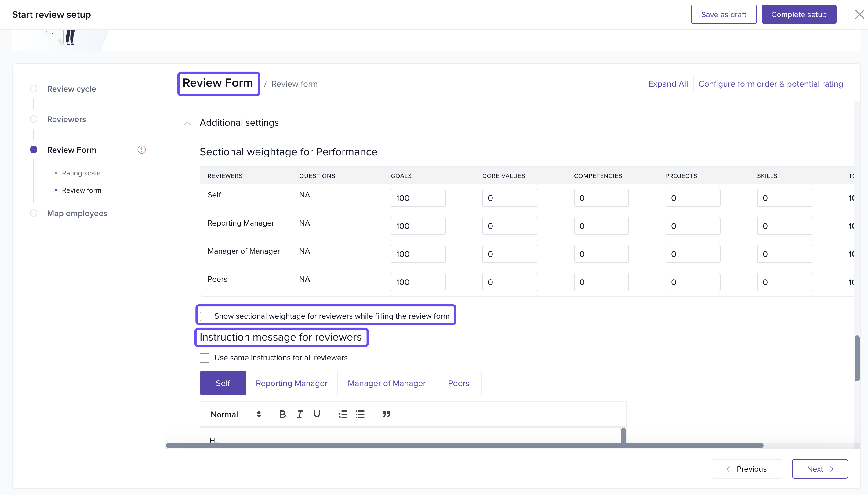Select the Map employees step
The width and height of the screenshot is (868, 495).
tap(77, 213)
